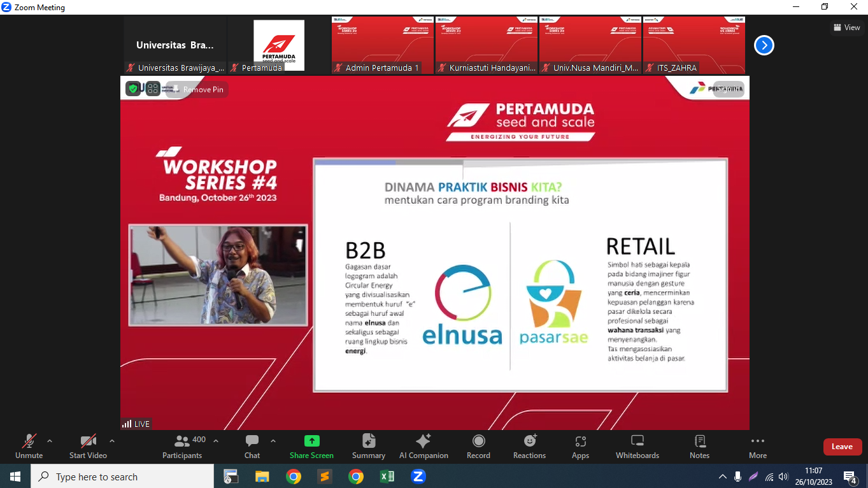The width and height of the screenshot is (868, 488).
Task: Click the Sign in button on pinned video
Action: [728, 89]
